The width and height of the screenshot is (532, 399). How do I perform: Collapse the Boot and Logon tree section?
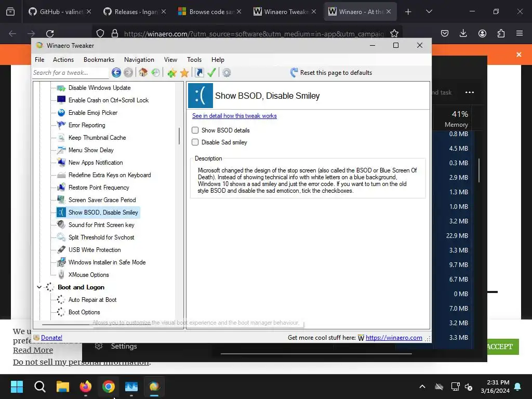point(39,287)
